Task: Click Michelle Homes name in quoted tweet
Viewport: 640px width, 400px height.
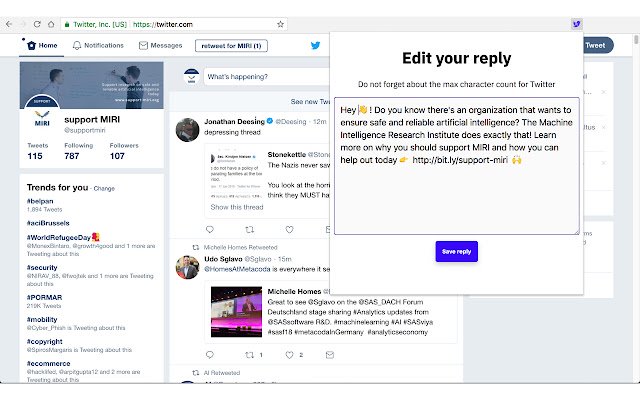Action: pyautogui.click(x=294, y=291)
